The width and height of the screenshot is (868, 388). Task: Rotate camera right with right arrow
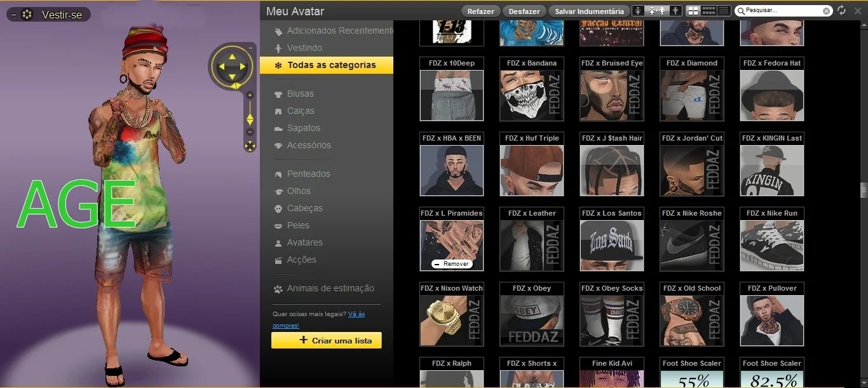243,67
